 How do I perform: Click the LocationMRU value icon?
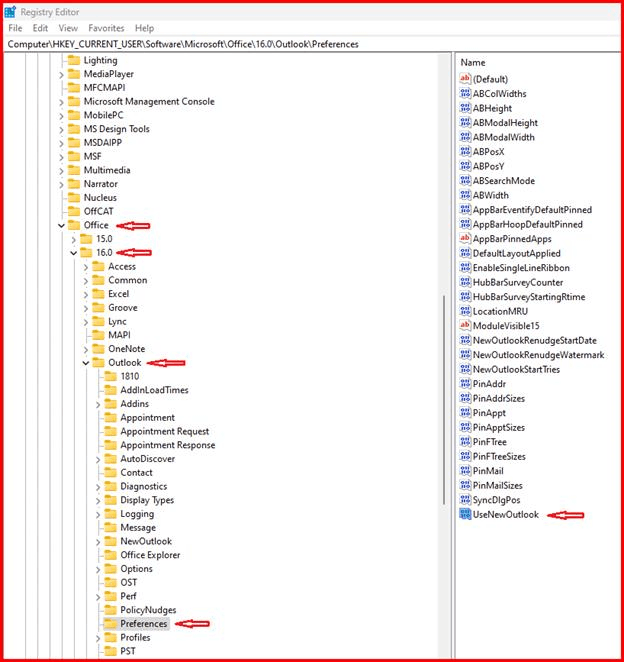click(465, 311)
